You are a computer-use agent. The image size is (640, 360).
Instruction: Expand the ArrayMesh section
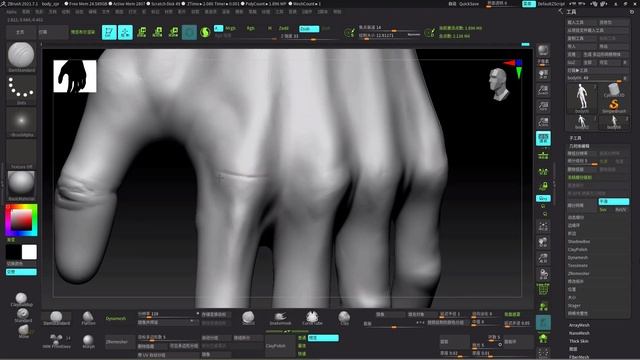point(579,325)
